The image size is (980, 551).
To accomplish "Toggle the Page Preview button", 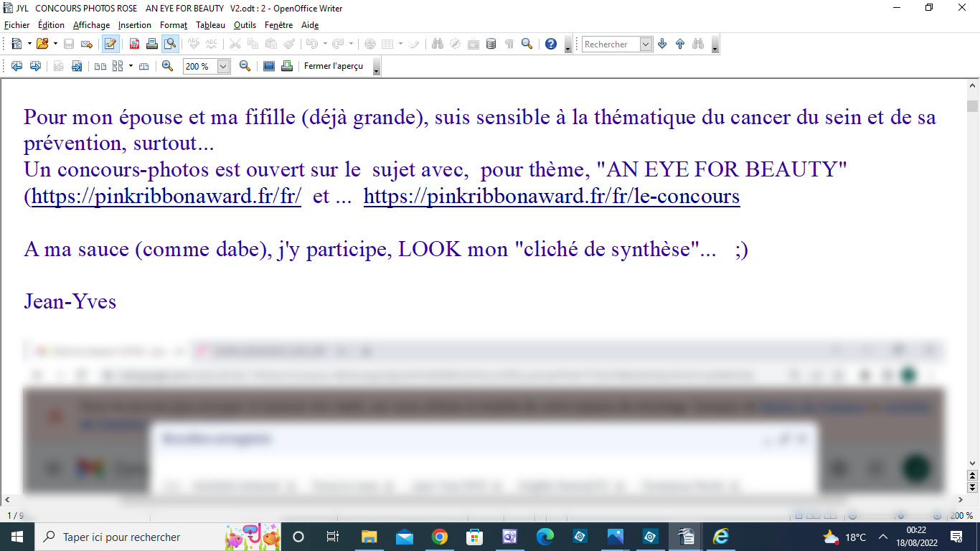I will click(170, 44).
